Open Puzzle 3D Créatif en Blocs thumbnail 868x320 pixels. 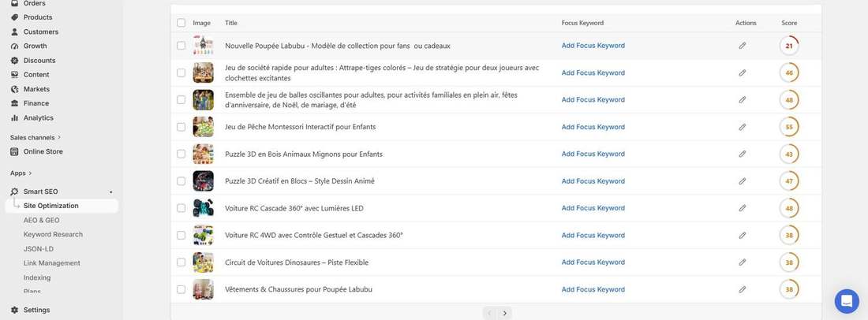(x=203, y=180)
